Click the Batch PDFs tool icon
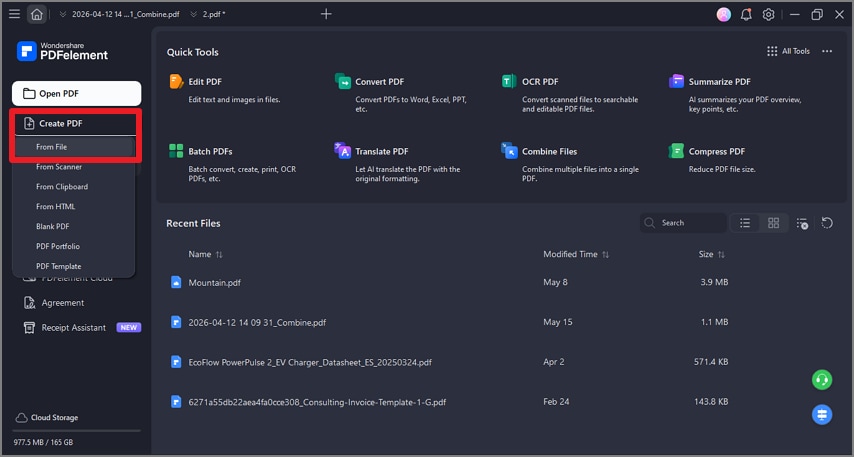854x457 pixels. (176, 151)
